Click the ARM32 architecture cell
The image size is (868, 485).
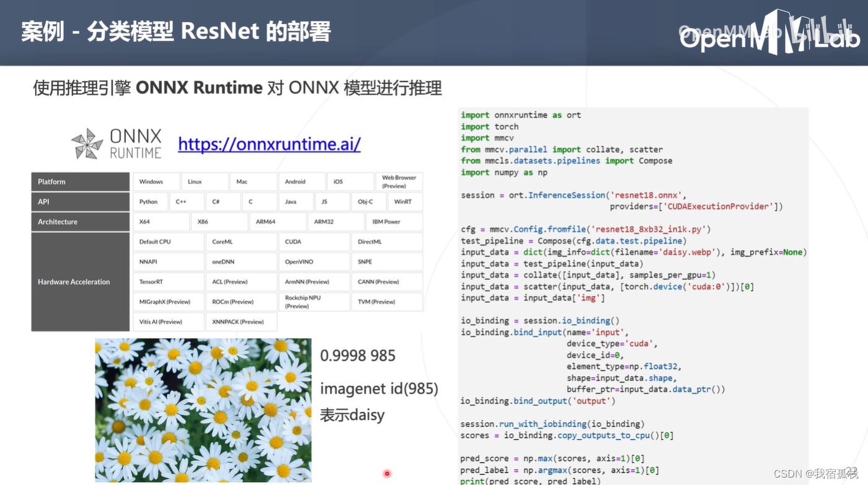pos(336,222)
